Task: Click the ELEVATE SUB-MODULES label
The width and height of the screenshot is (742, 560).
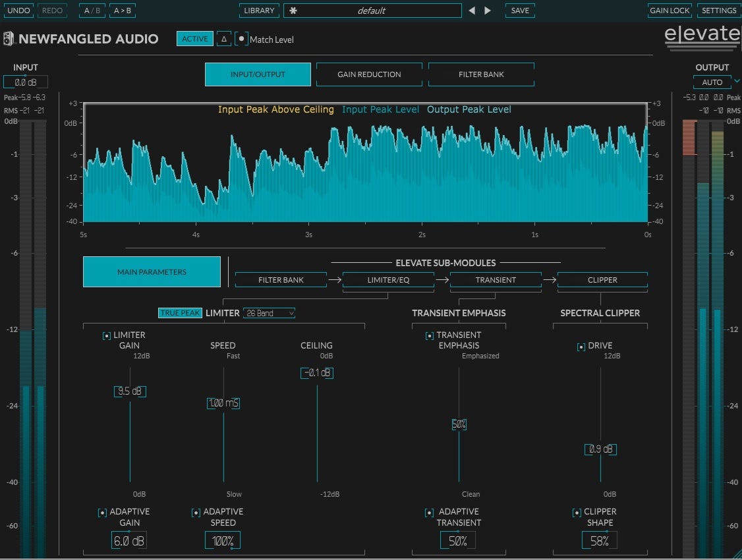Action: pos(445,262)
